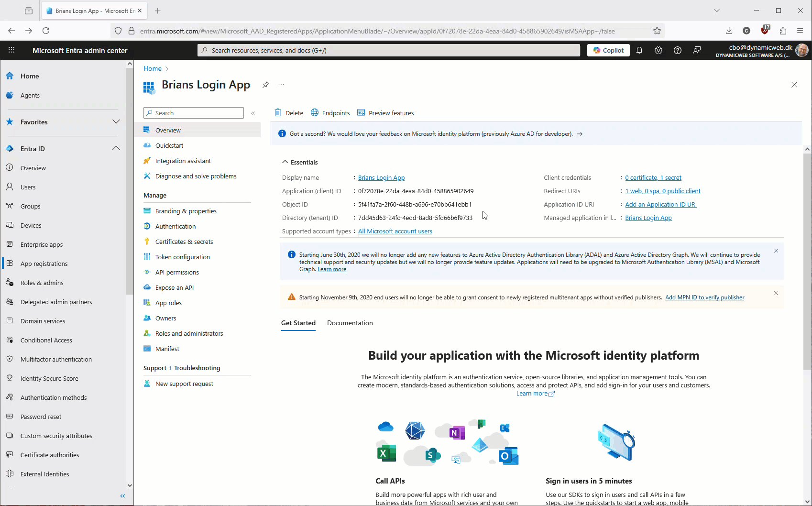Open API permissions in Manage menu
Screen dimensions: 812x506
(177, 272)
